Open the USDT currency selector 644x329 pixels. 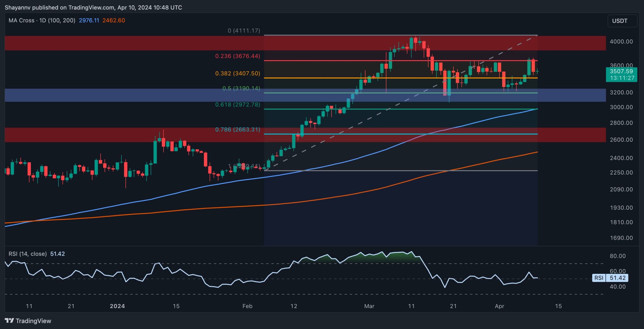pyautogui.click(x=622, y=21)
